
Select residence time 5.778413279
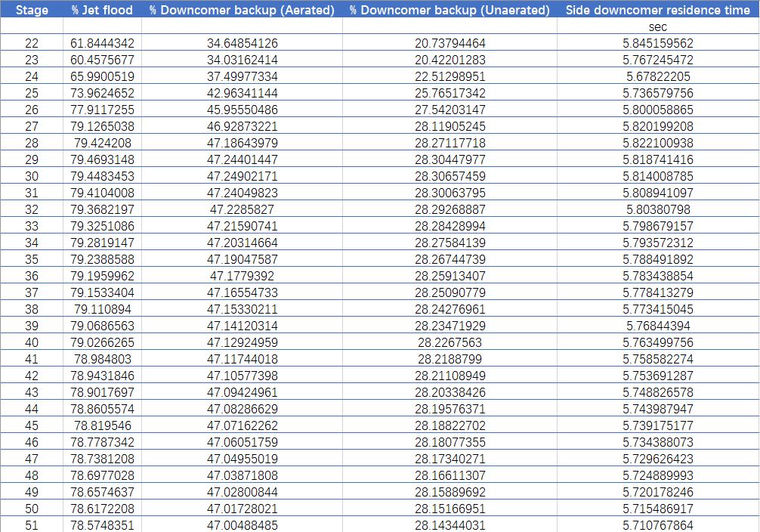[658, 292]
